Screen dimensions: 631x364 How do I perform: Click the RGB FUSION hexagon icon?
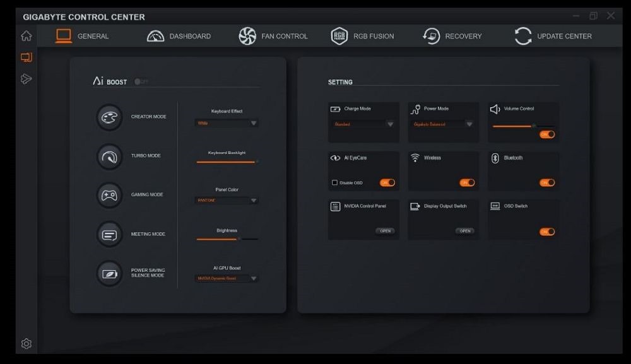[x=339, y=36]
